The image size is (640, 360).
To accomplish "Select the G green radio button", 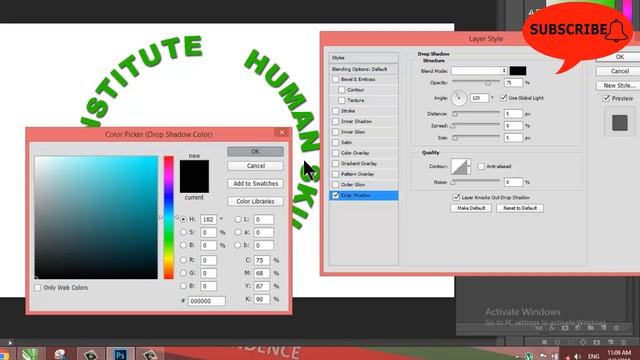I will pos(183,273).
